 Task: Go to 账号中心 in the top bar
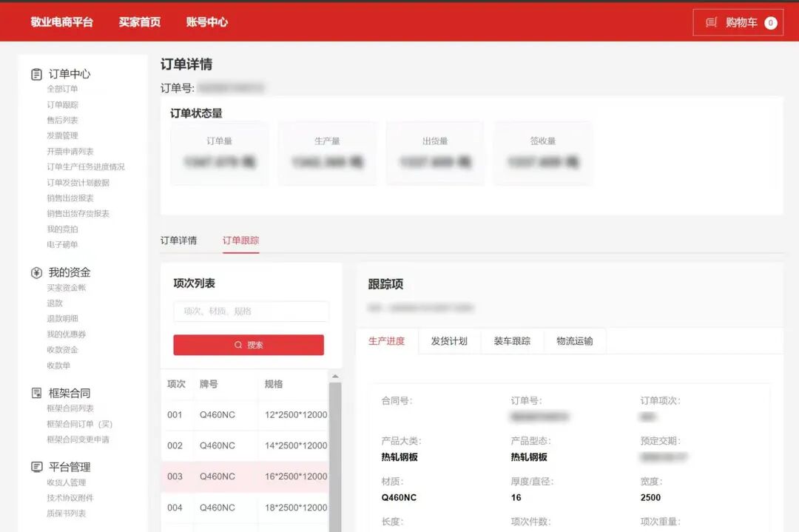[x=206, y=22]
